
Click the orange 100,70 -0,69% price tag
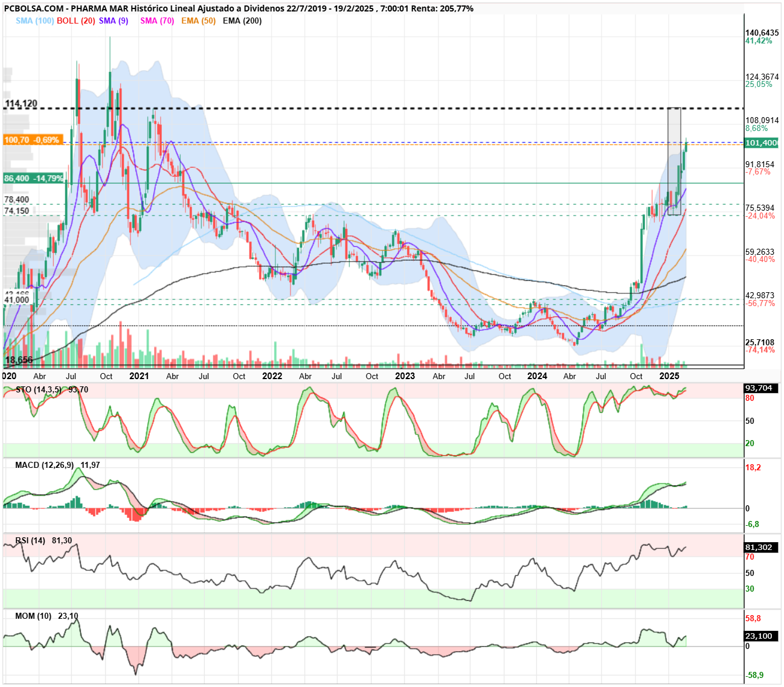tap(33, 140)
